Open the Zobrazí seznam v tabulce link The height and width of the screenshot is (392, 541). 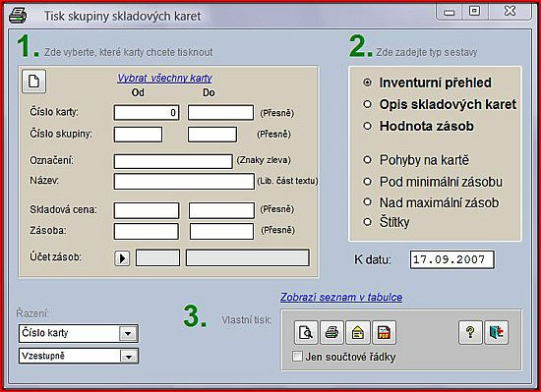click(x=341, y=297)
